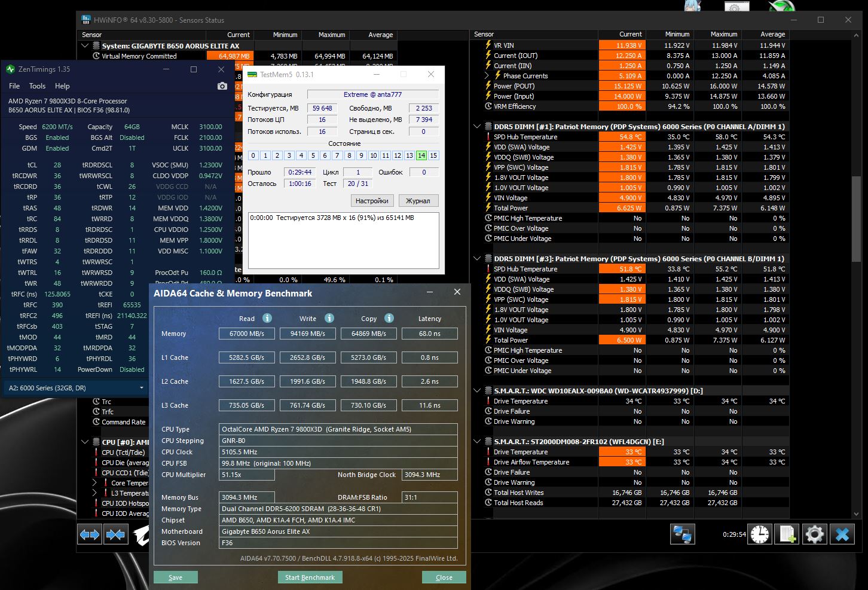
Task: Click the lightning icon beside Power (POUT)
Action: [488, 86]
